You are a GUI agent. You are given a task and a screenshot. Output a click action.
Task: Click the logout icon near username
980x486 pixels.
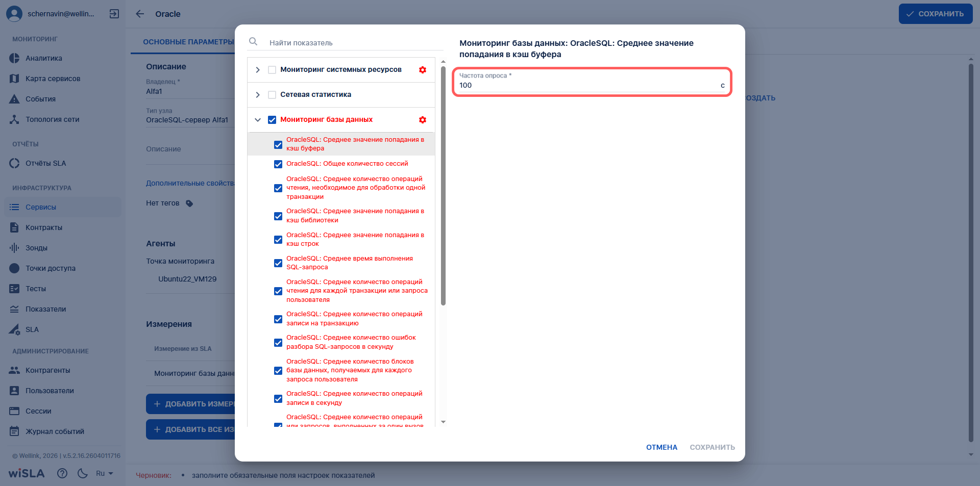click(x=114, y=14)
